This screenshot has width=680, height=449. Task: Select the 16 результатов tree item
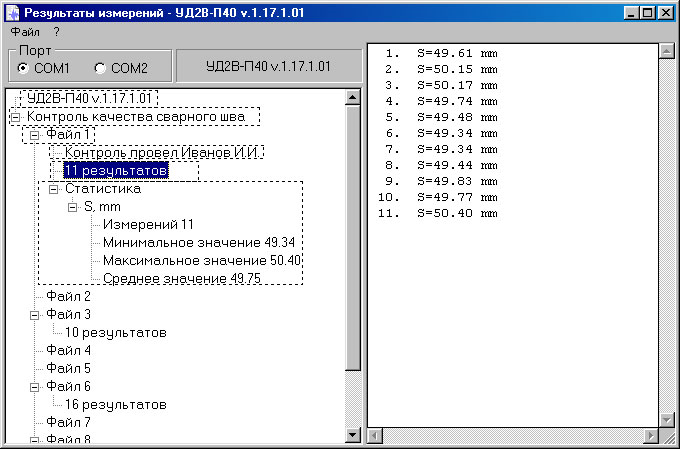116,404
